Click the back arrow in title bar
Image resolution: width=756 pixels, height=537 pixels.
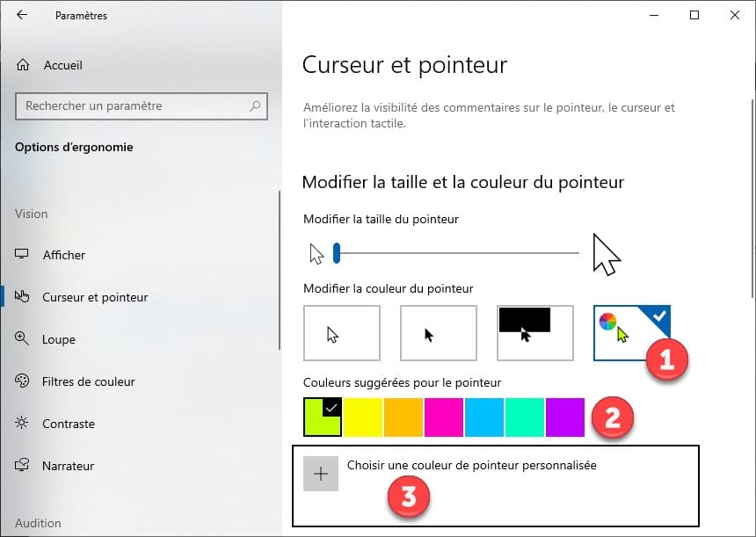coord(22,15)
